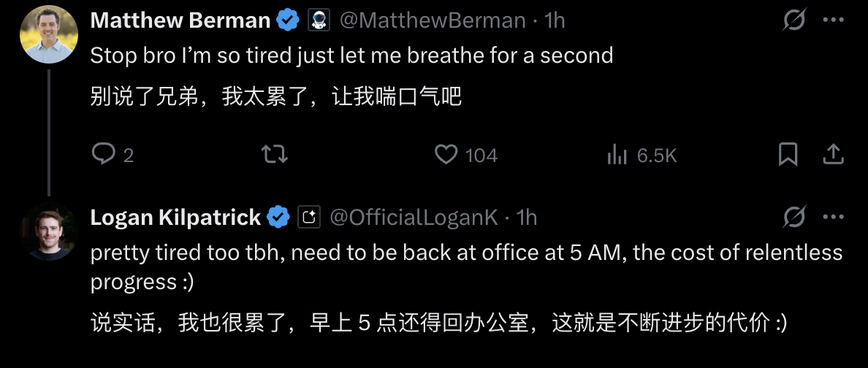Share Matthew Berman's tweet via share icon

pyautogui.click(x=834, y=153)
